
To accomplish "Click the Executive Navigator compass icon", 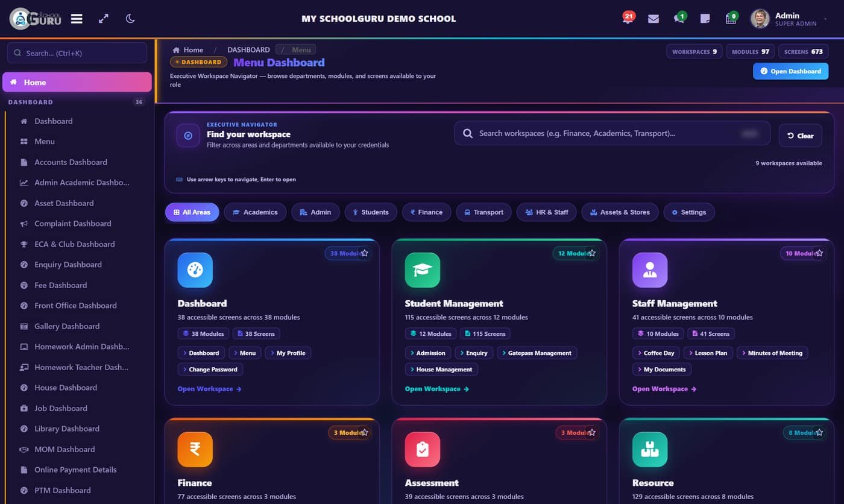I will (x=188, y=136).
